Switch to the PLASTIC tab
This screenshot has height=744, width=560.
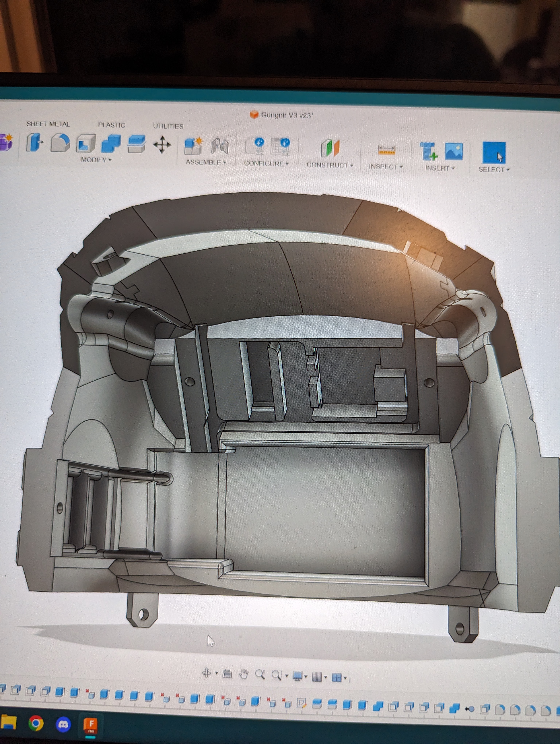pos(111,125)
